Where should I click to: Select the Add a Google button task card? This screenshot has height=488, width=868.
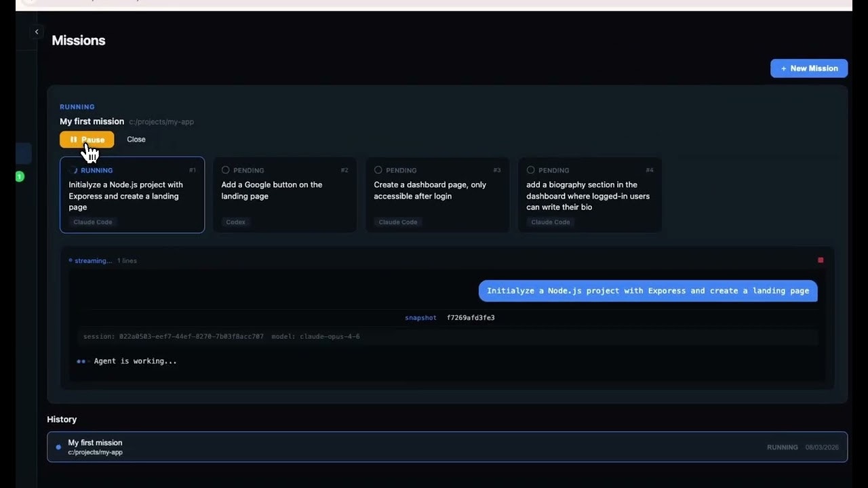pos(285,195)
